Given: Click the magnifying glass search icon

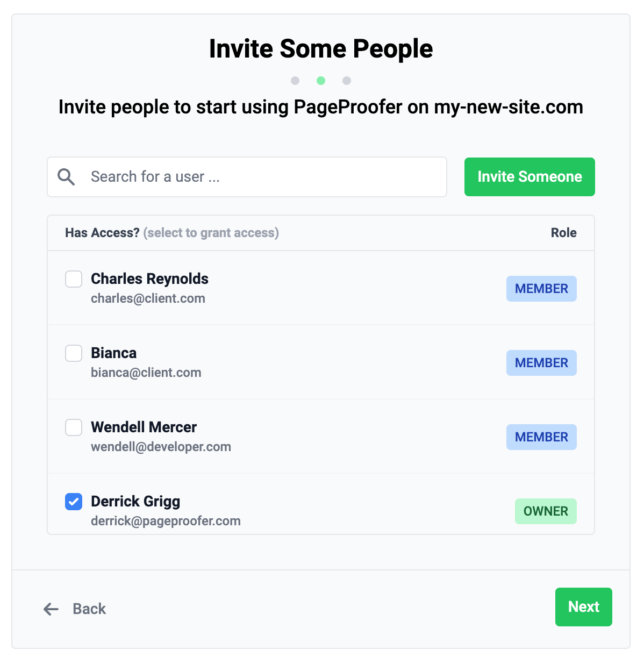Looking at the screenshot, I should (x=66, y=177).
